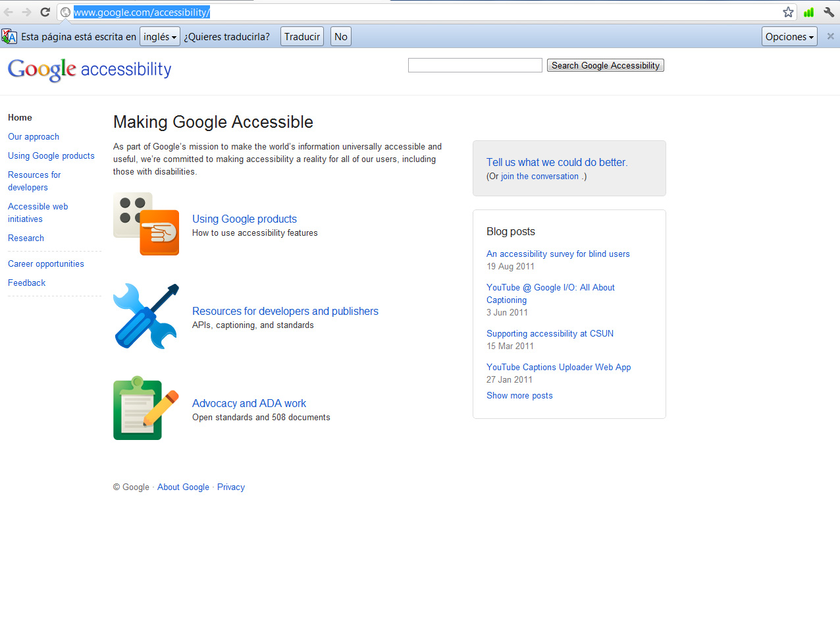Image resolution: width=840 pixels, height=631 pixels.
Task: Open Resources for developers in sidebar
Action: click(34, 181)
